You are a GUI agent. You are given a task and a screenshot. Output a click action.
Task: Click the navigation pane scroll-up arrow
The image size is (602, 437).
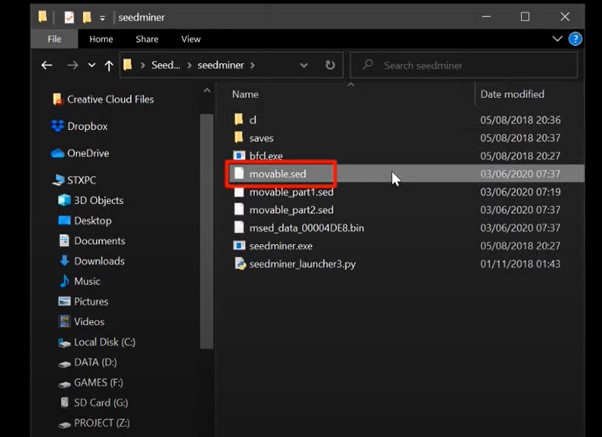pyautogui.click(x=207, y=91)
